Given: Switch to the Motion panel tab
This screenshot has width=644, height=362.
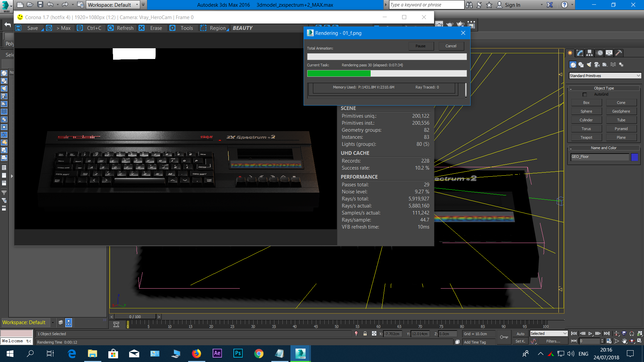Looking at the screenshot, I should (600, 53).
